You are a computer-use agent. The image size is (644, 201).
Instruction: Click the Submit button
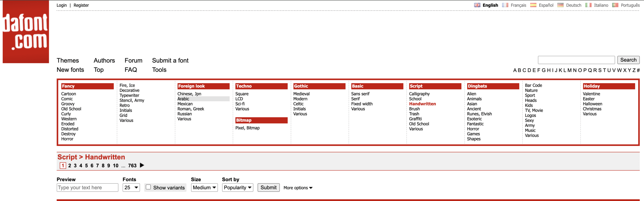click(x=268, y=188)
